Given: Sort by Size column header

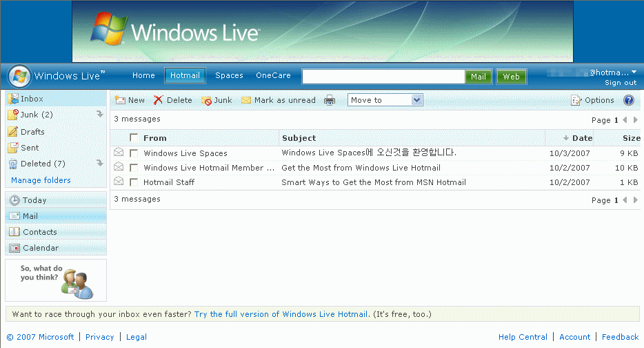Looking at the screenshot, I should pyautogui.click(x=632, y=138).
